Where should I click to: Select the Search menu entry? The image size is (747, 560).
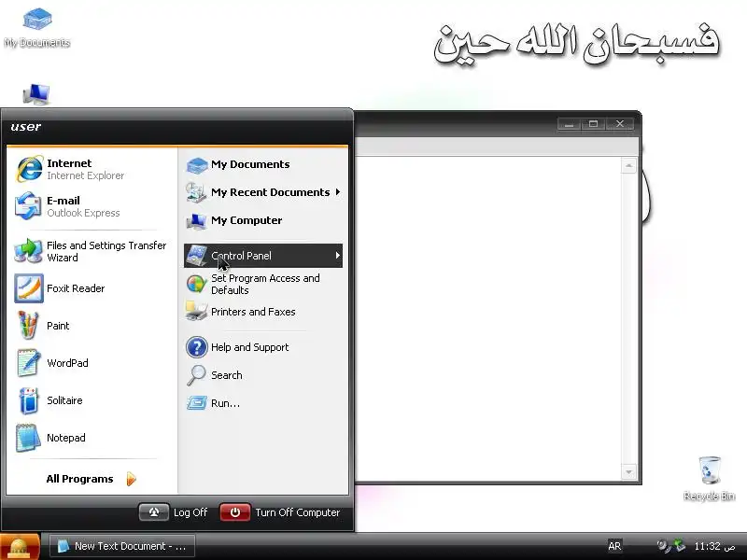263,375
